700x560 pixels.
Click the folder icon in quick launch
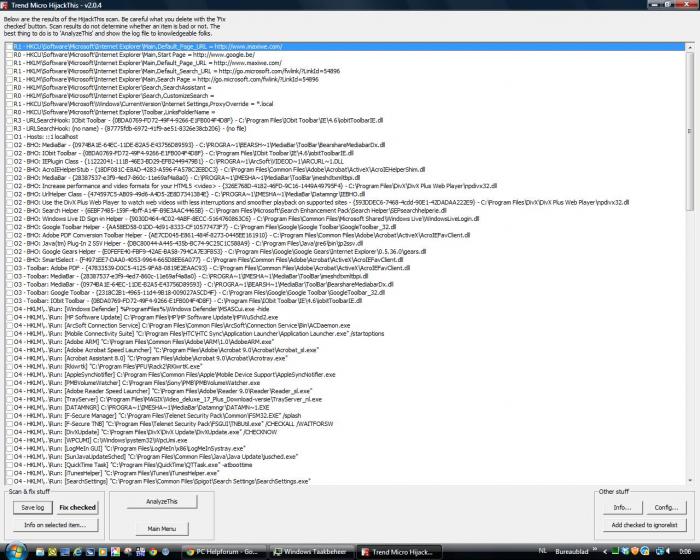click(40, 552)
